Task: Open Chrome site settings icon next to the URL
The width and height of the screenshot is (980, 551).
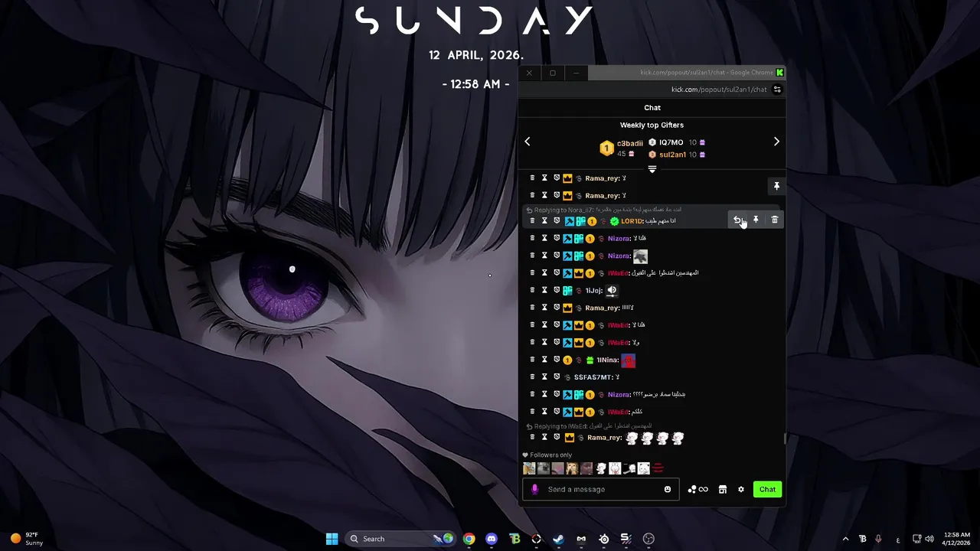Action: coord(777,90)
